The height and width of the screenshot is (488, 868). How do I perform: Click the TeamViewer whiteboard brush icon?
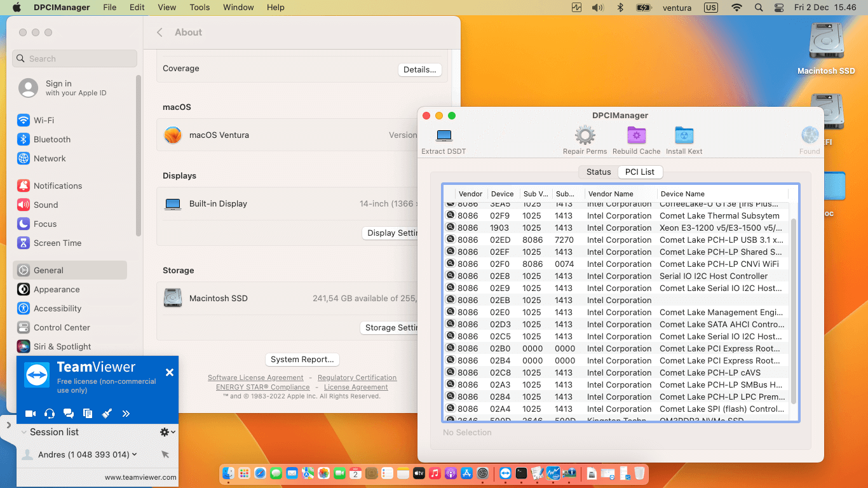107,414
